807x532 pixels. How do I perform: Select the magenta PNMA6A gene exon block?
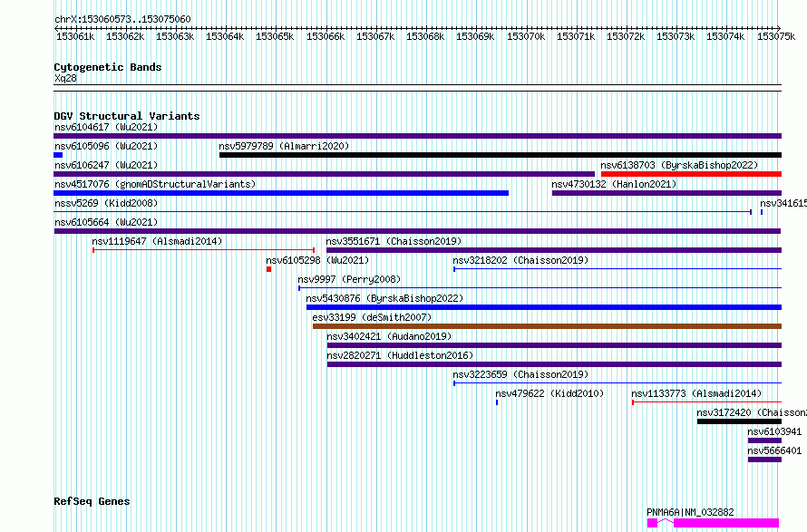(726, 523)
